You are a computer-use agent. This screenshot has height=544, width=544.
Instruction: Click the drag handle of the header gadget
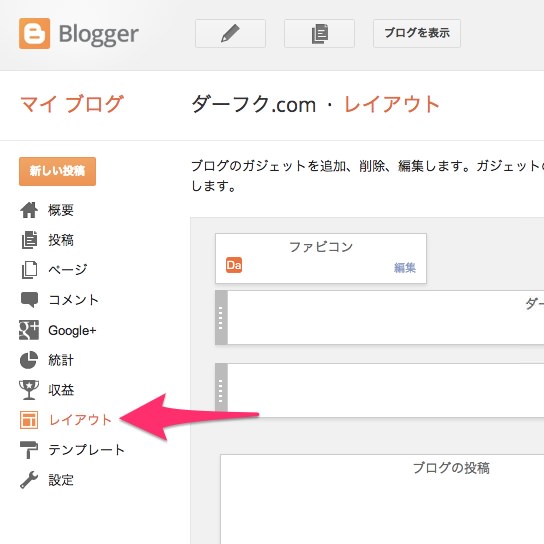(x=221, y=318)
